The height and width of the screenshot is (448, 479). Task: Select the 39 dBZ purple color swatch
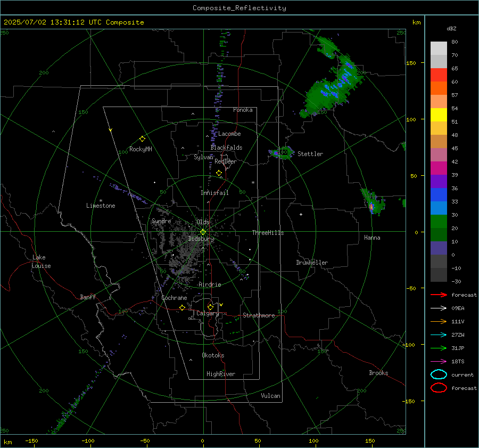pyautogui.click(x=439, y=181)
